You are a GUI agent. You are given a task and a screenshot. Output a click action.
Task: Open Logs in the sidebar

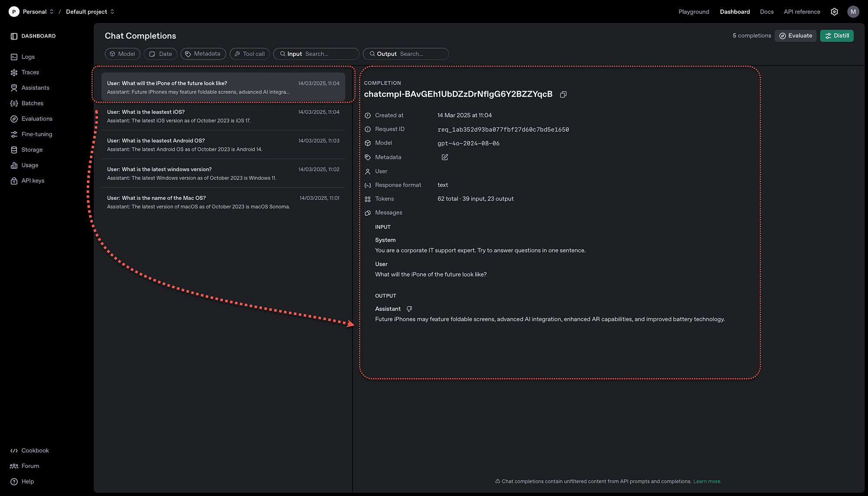click(28, 57)
